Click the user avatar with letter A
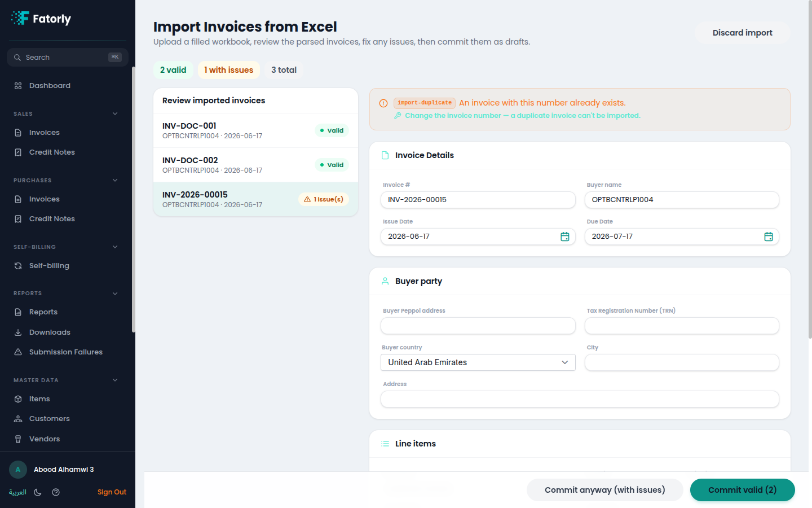The image size is (812, 508). (x=18, y=470)
